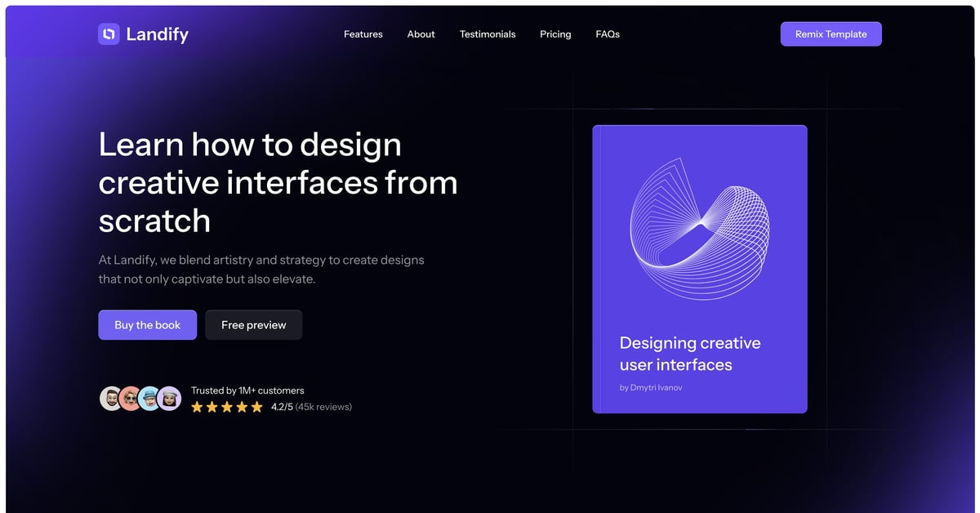Open Testimonials in the navigation
The image size is (980, 513).
click(488, 34)
